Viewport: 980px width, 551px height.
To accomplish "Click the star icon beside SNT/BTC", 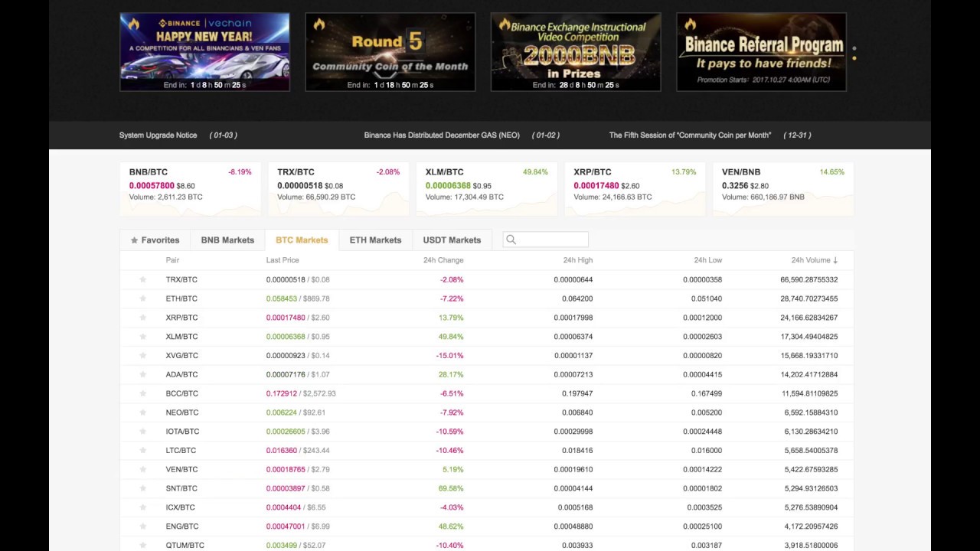I will tap(142, 488).
